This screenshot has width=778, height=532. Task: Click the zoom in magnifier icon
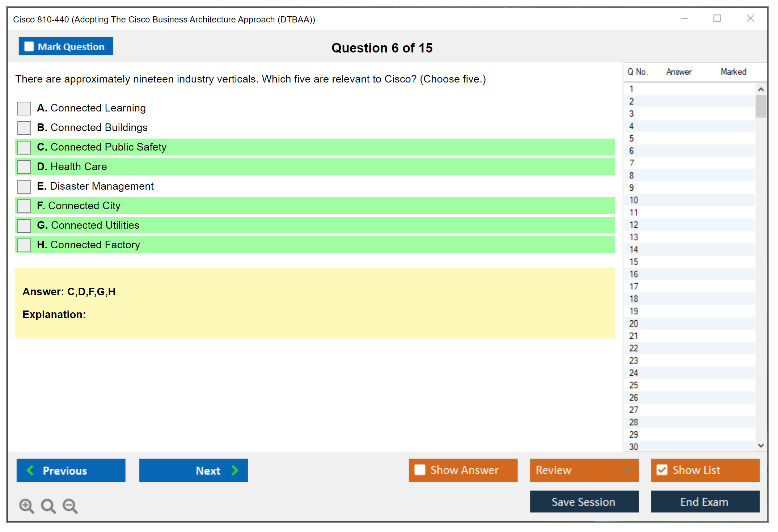tap(26, 506)
